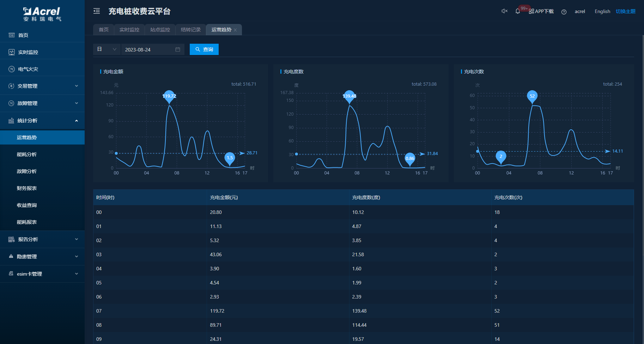Click the calendar icon in date field
The width and height of the screenshot is (644, 344).
178,50
